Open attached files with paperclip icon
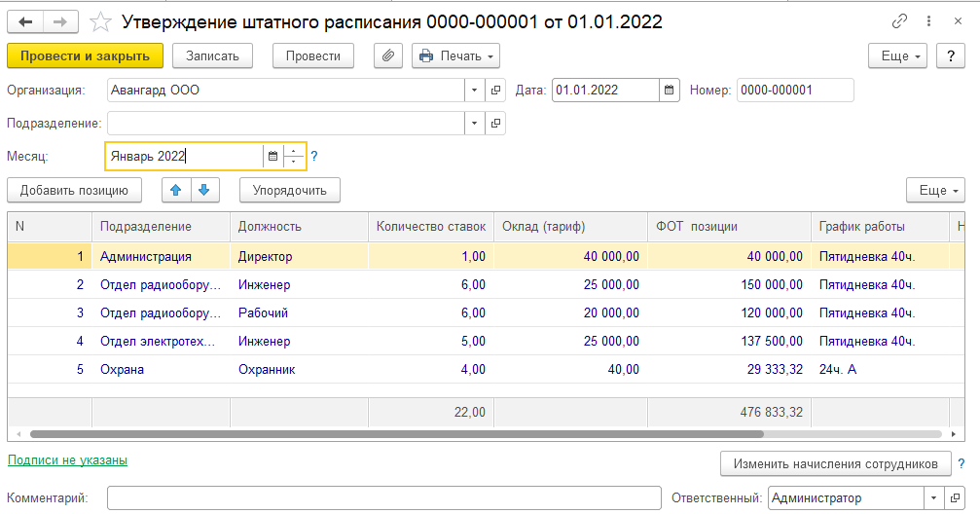 (387, 56)
